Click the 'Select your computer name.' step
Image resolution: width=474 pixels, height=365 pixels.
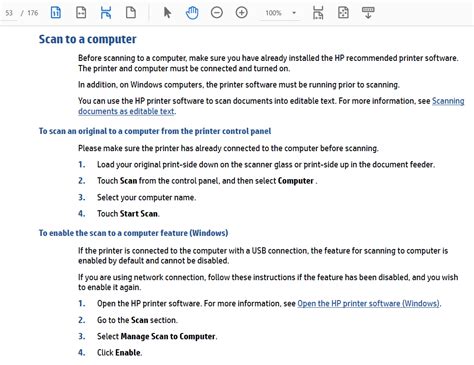[146, 197]
